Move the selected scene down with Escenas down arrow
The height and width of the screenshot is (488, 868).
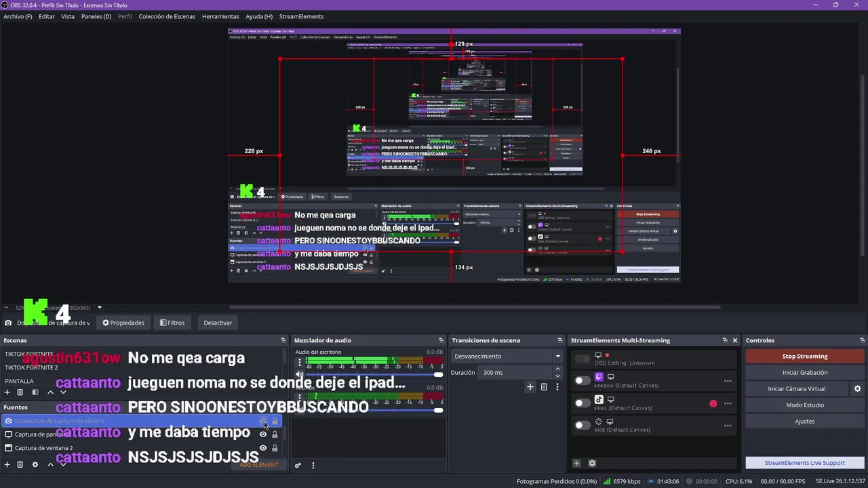(x=63, y=392)
